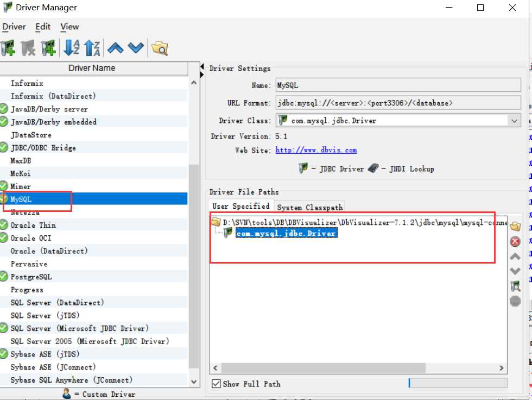Collapse right panel with the lower splitter arrow
The width and height of the screenshot is (532, 400).
(x=202, y=74)
